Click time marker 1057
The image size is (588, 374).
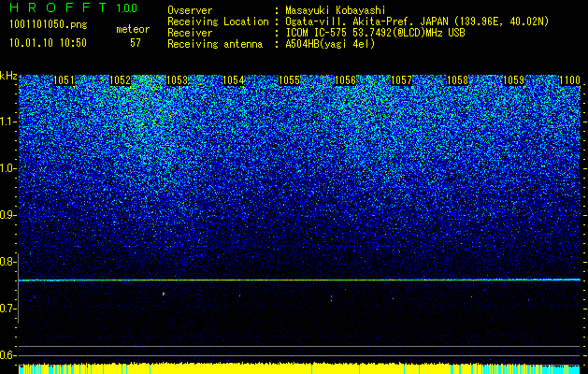pyautogui.click(x=401, y=80)
